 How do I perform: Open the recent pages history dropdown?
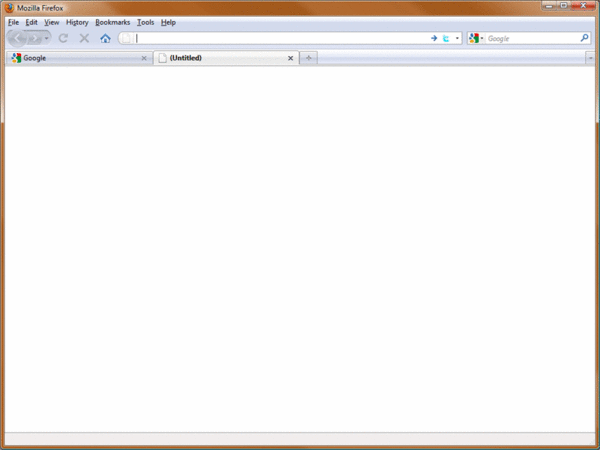tap(47, 38)
